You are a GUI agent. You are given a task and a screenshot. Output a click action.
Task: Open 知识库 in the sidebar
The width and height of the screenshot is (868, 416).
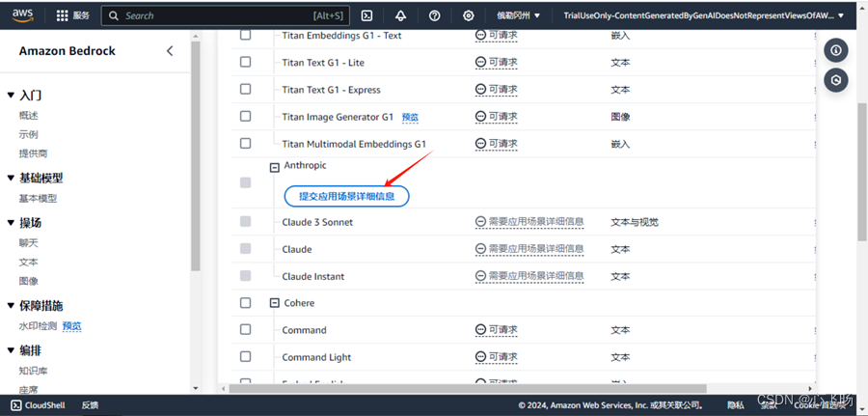(33, 372)
